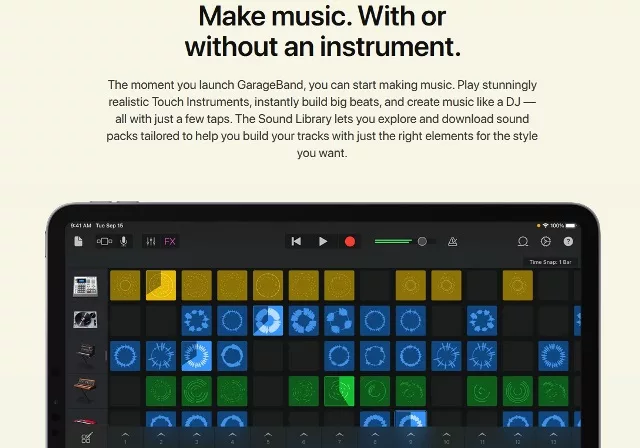Select empty turntable cell in column 1
The image size is (640, 448).
[125, 321]
